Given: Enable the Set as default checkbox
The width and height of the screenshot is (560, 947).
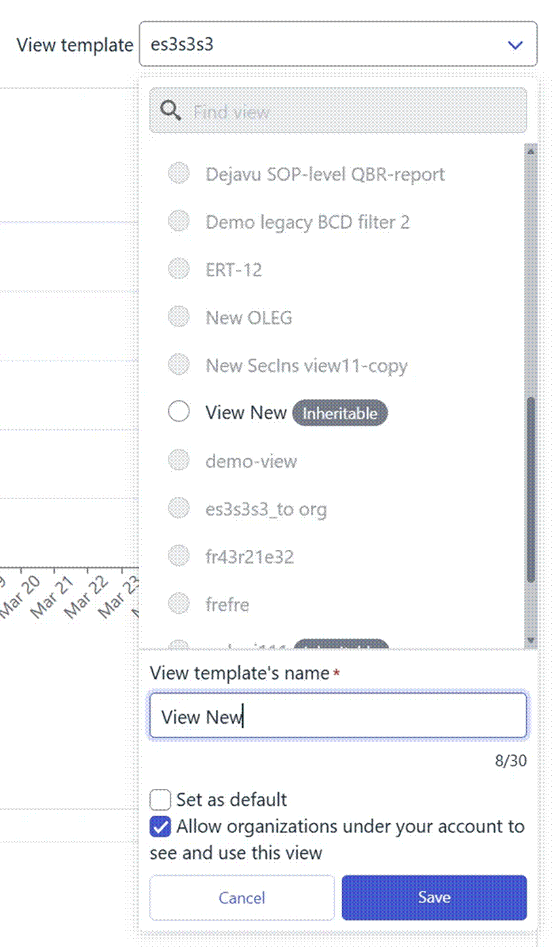Looking at the screenshot, I should 160,800.
